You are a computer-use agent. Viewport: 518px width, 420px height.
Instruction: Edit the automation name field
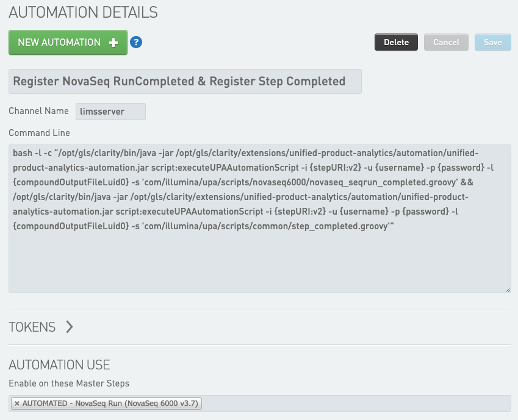click(185, 81)
